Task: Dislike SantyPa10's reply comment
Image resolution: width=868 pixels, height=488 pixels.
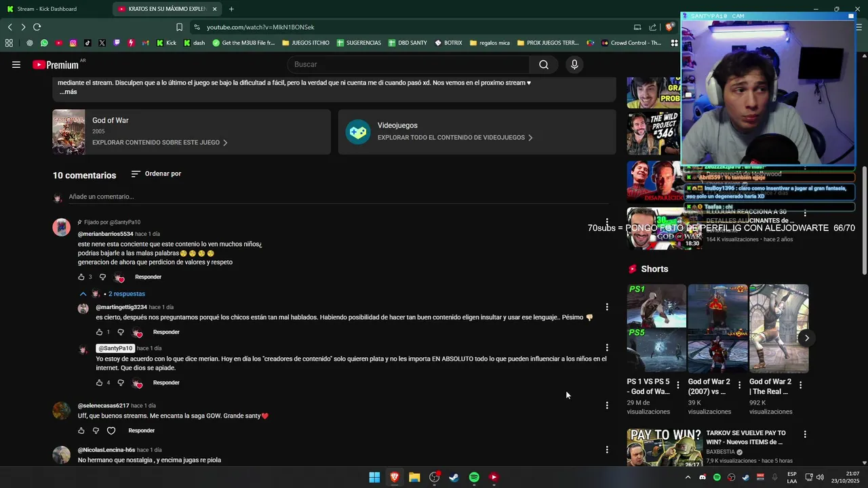Action: 121,383
